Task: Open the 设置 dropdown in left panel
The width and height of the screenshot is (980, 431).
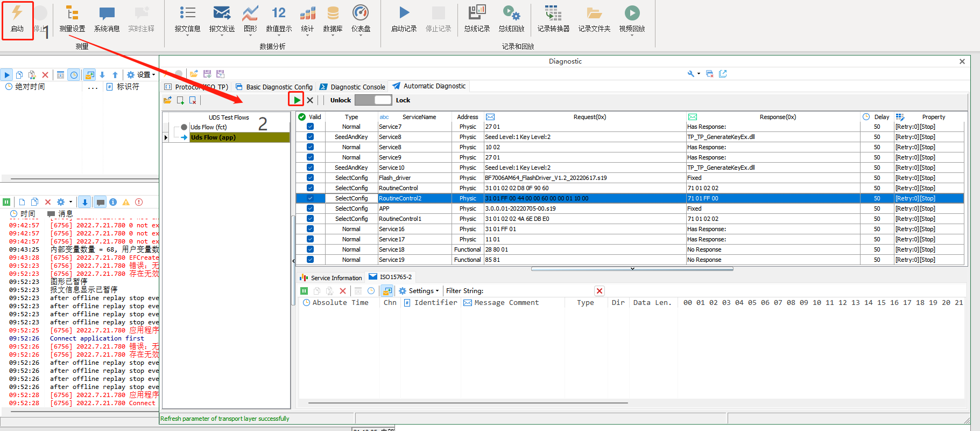Action: click(x=141, y=75)
